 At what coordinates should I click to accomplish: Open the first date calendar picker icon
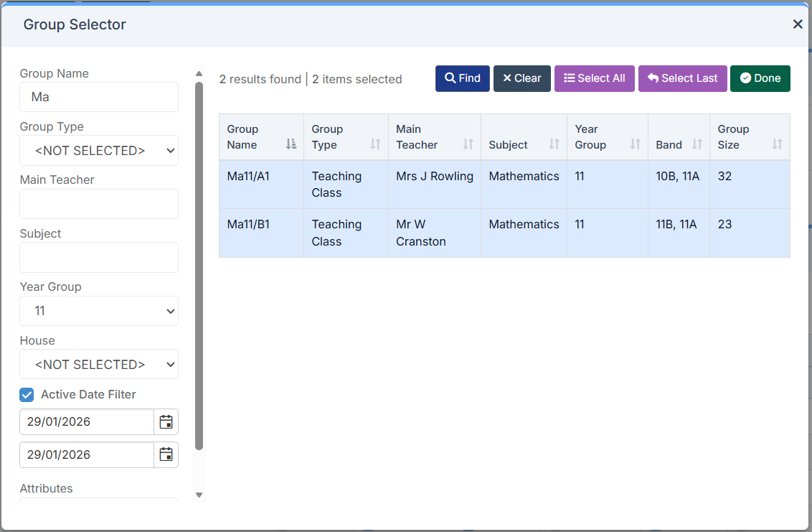[166, 422]
